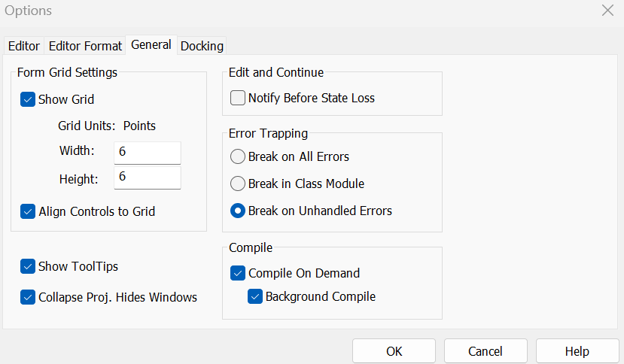This screenshot has width=624, height=364.
Task: Click the grid Height input field
Action: pyautogui.click(x=148, y=177)
